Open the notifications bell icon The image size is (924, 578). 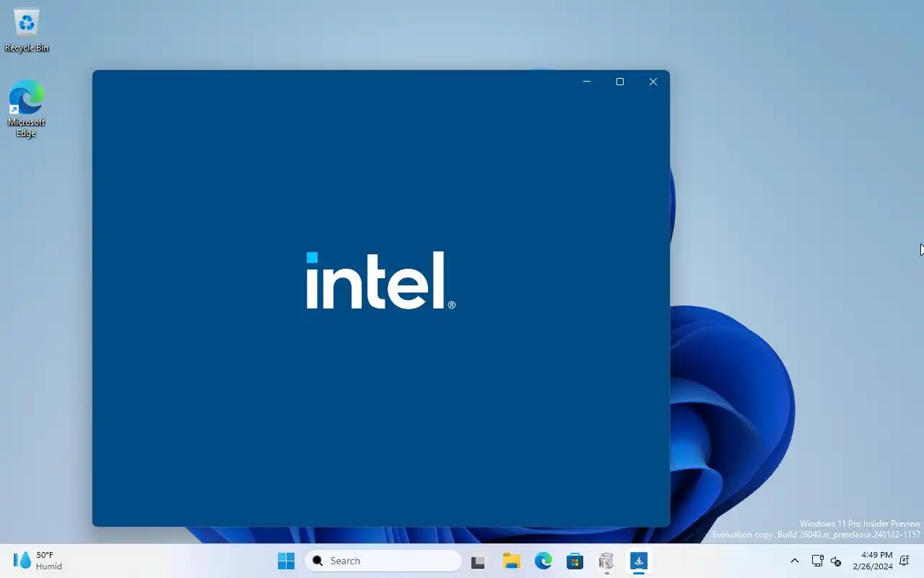point(905,561)
